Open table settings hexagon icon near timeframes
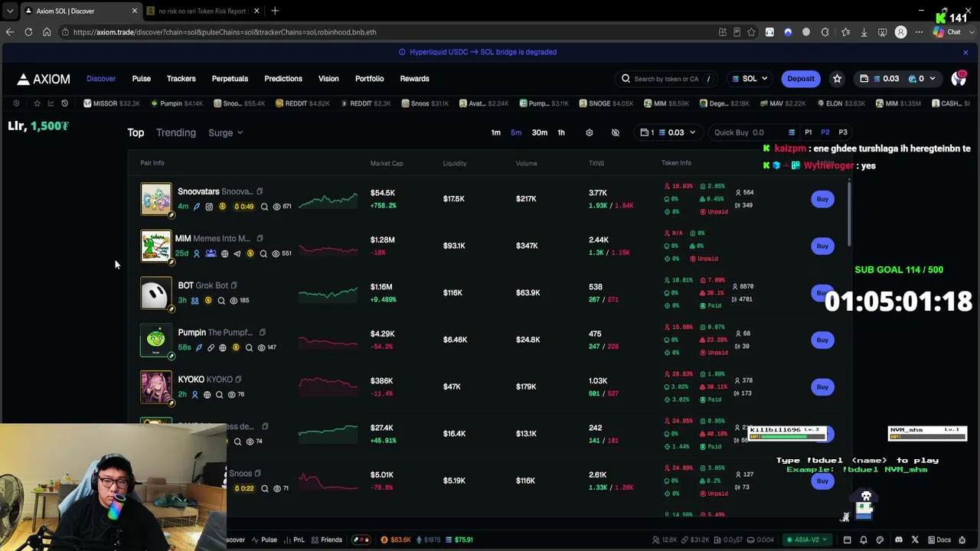The image size is (980, 551). tap(590, 132)
